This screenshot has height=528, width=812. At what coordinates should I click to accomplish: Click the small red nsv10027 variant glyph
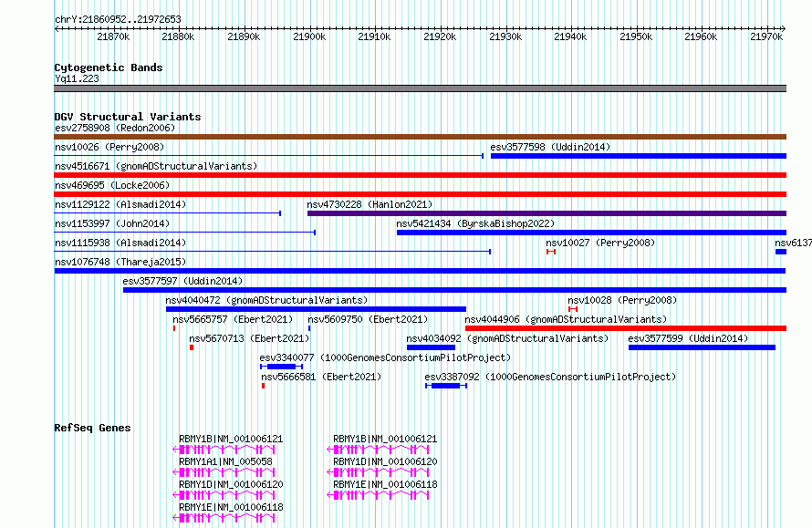click(551, 252)
